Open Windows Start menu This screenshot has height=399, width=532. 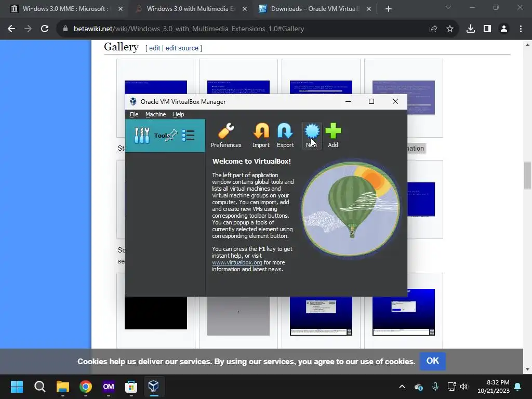(17, 387)
